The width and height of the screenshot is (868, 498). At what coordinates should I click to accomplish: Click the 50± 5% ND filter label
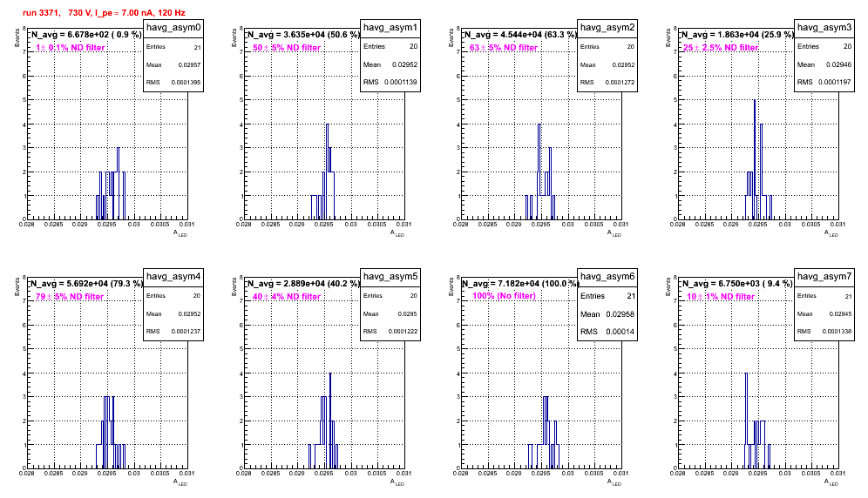pos(287,48)
